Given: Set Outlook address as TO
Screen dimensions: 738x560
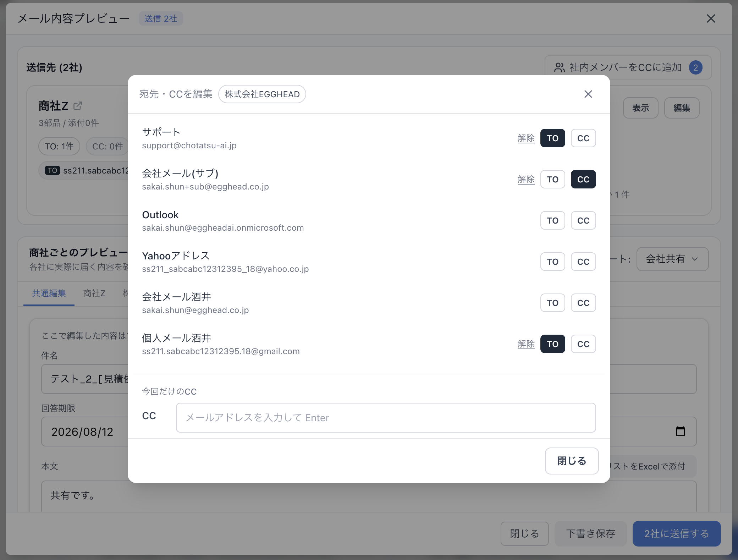Looking at the screenshot, I should [552, 220].
